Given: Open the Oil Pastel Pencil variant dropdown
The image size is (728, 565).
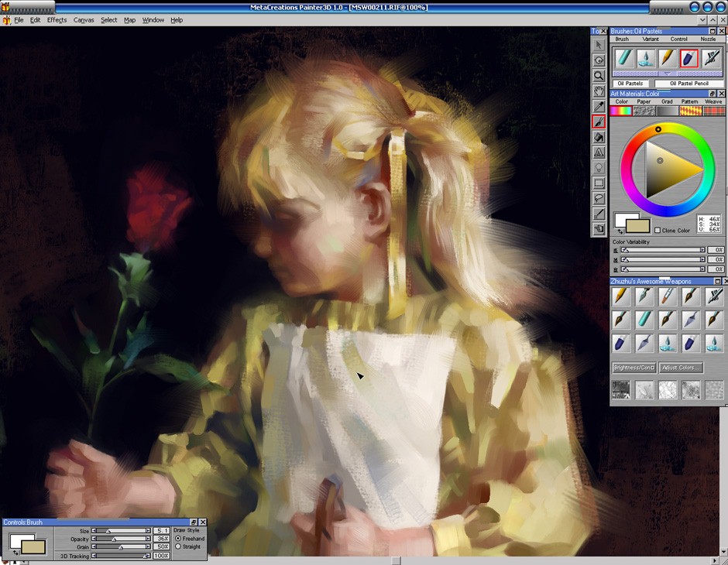Looking at the screenshot, I should pyautogui.click(x=689, y=84).
